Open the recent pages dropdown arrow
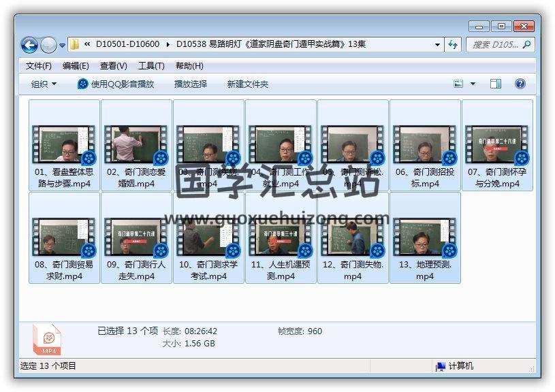This screenshot has width=555, height=392. point(63,46)
